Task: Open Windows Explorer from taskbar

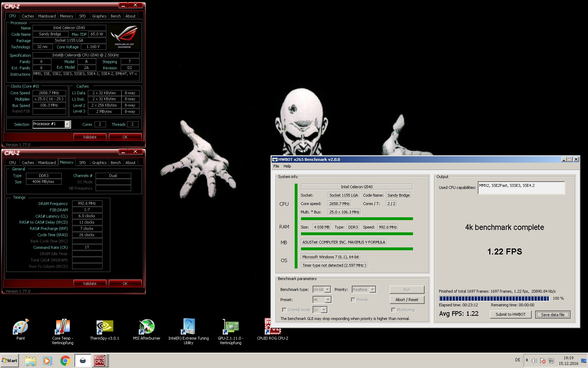Action: coord(30,361)
